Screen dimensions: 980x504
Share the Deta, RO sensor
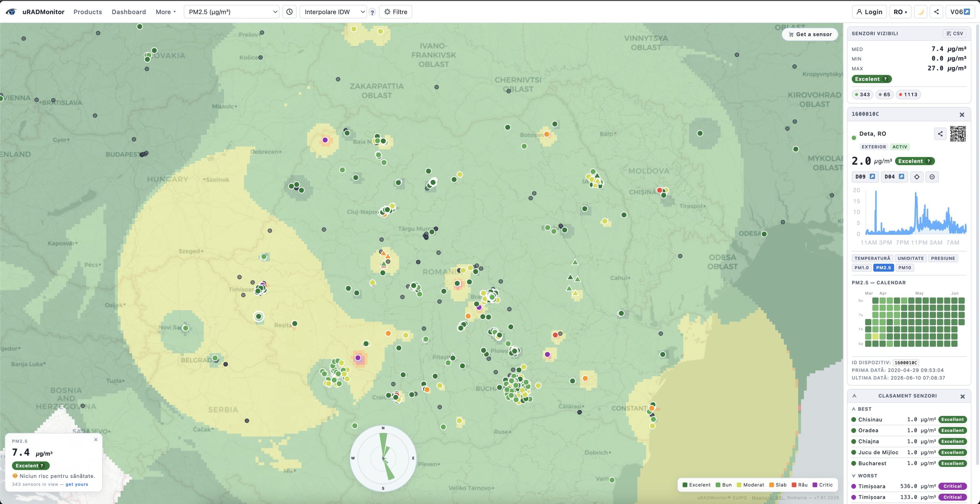pyautogui.click(x=940, y=134)
